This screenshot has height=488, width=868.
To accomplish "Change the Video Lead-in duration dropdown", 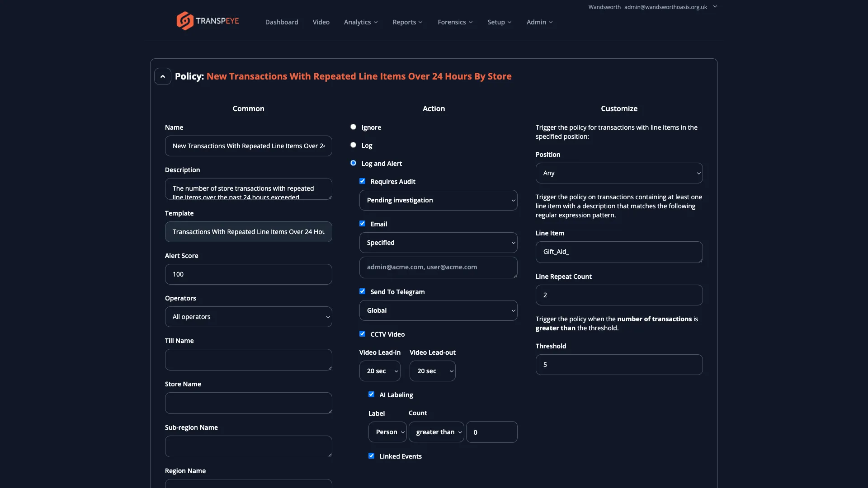I will [x=379, y=371].
